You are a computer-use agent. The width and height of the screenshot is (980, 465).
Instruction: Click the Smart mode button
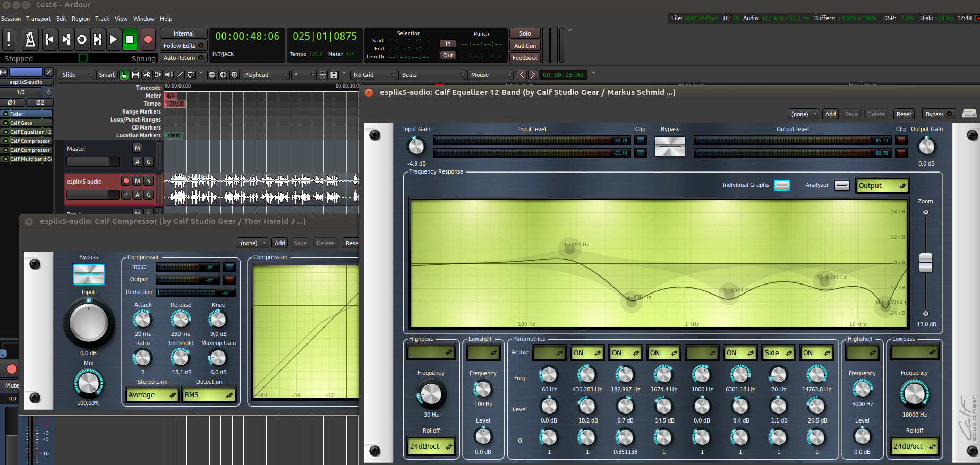pyautogui.click(x=107, y=75)
